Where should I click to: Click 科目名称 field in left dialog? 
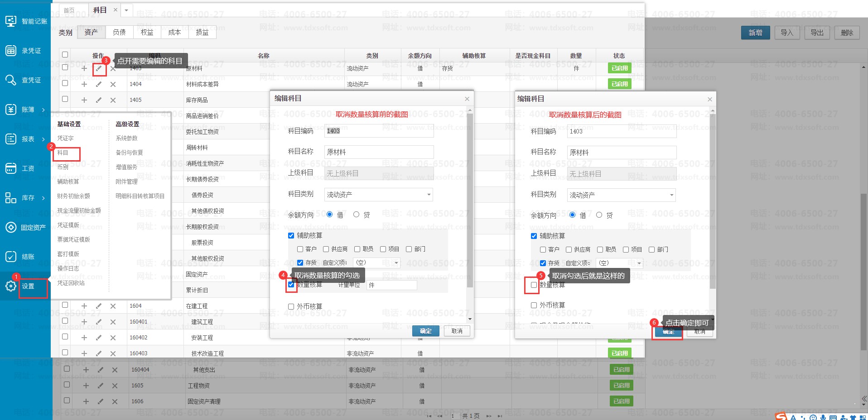(379, 152)
